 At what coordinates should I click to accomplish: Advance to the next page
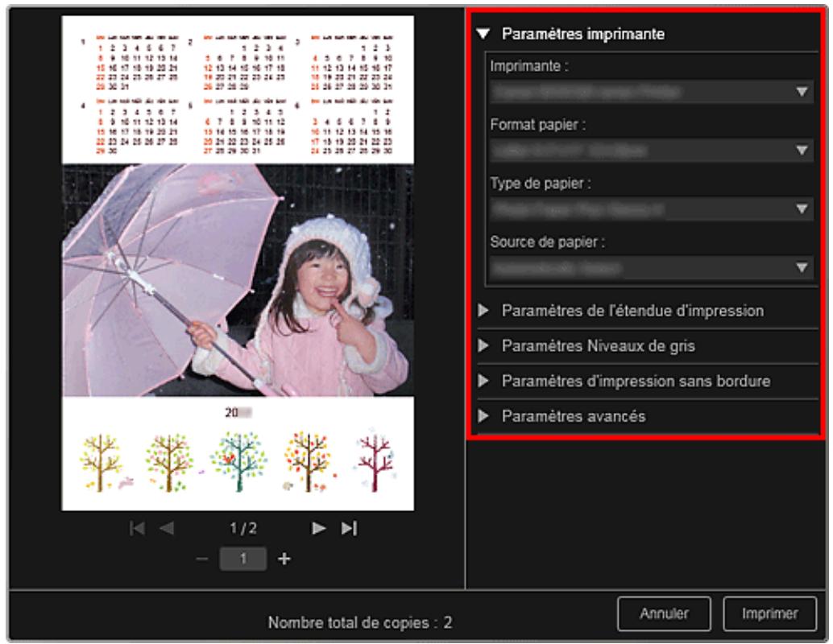tap(319, 528)
